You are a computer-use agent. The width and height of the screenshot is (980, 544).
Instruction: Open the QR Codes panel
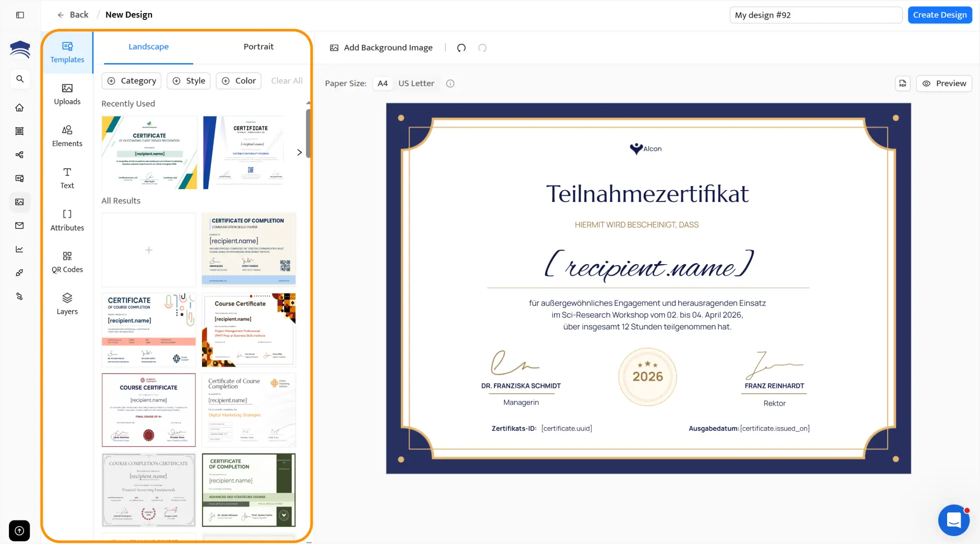pos(67,261)
